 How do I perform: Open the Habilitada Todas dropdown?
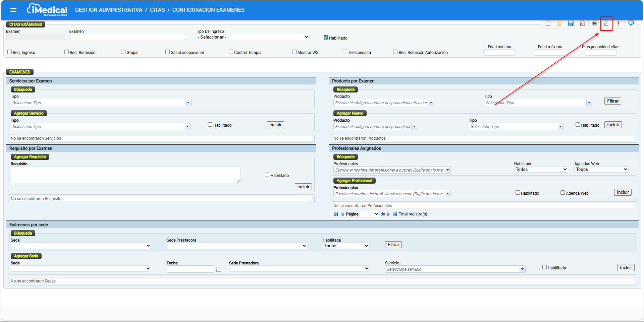[x=346, y=246]
